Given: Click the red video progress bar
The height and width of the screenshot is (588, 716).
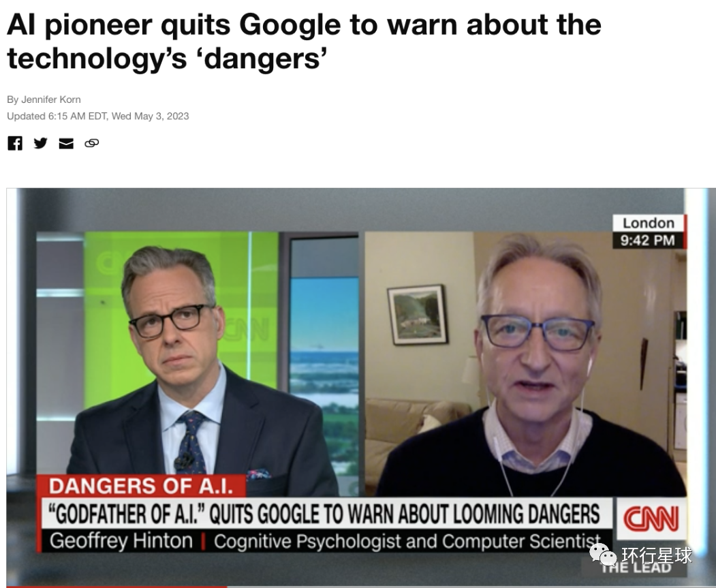Looking at the screenshot, I should (116, 587).
